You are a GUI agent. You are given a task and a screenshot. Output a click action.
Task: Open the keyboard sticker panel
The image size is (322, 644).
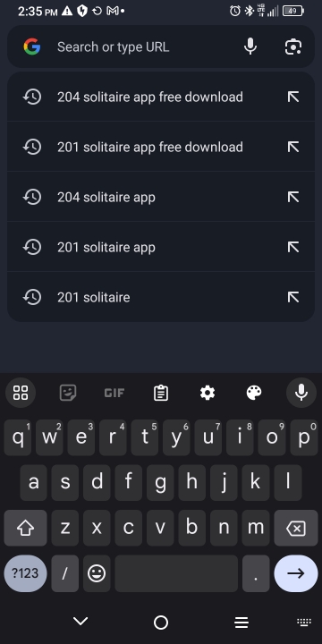click(68, 393)
